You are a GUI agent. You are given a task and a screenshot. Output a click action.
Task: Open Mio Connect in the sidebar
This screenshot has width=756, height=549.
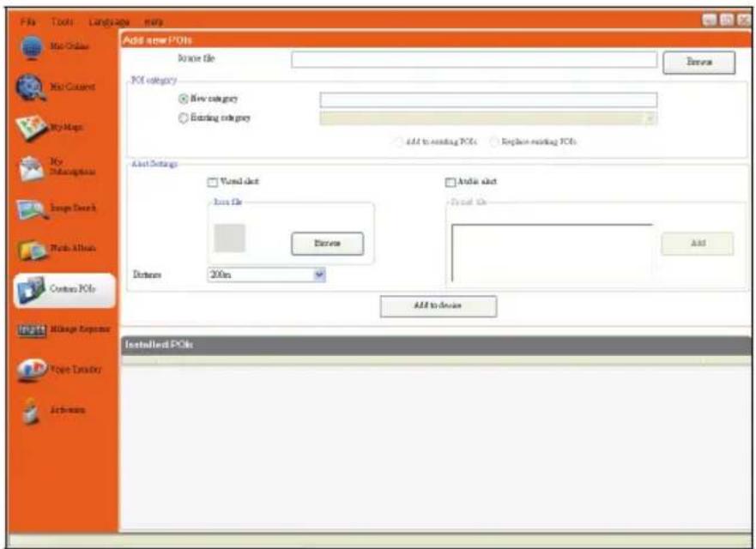(x=56, y=87)
